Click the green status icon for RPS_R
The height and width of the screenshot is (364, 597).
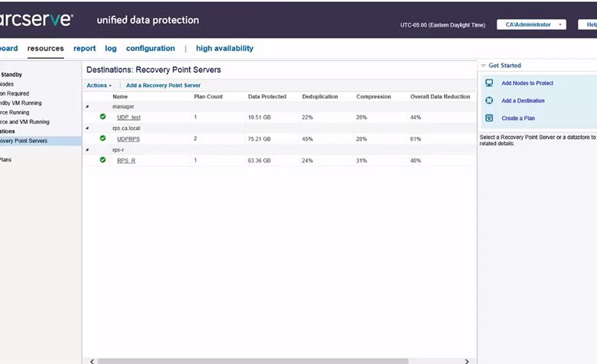(103, 160)
